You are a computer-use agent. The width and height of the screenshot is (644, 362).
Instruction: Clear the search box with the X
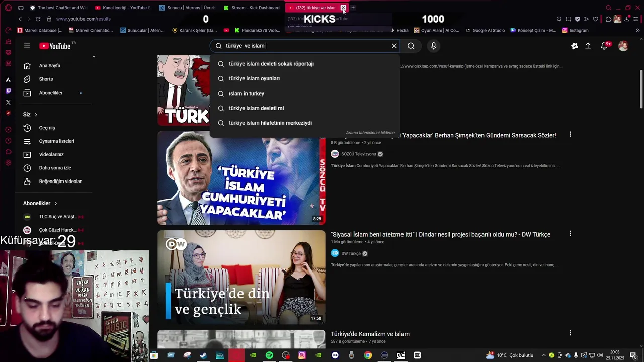pyautogui.click(x=394, y=46)
